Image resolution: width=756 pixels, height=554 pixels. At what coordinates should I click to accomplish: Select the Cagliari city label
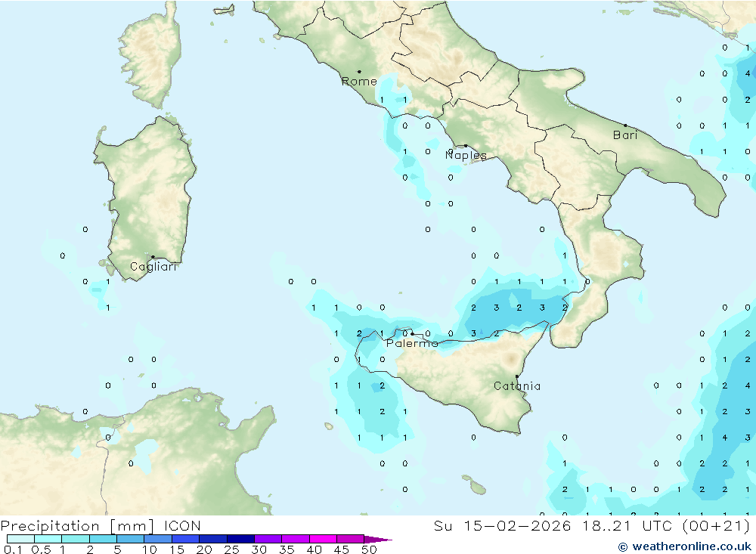coord(153,267)
